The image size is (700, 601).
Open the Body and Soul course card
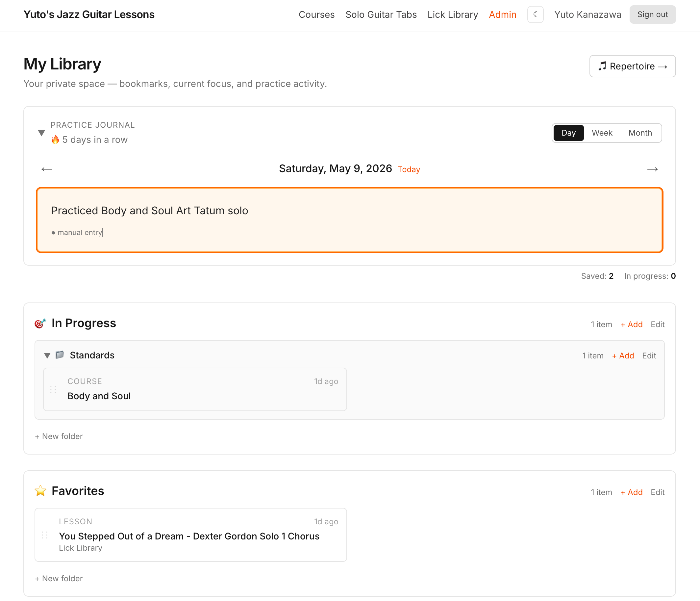pos(195,389)
